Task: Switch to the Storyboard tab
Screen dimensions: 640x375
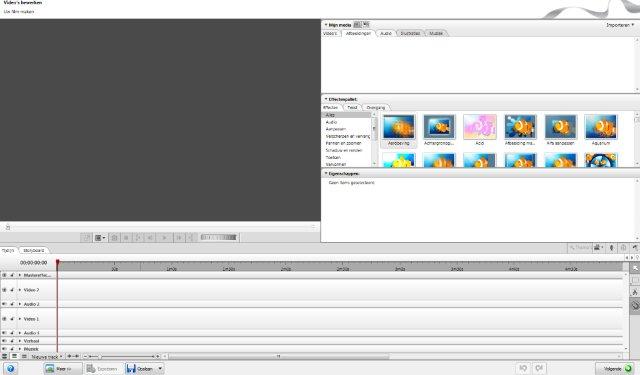Action: (x=33, y=250)
